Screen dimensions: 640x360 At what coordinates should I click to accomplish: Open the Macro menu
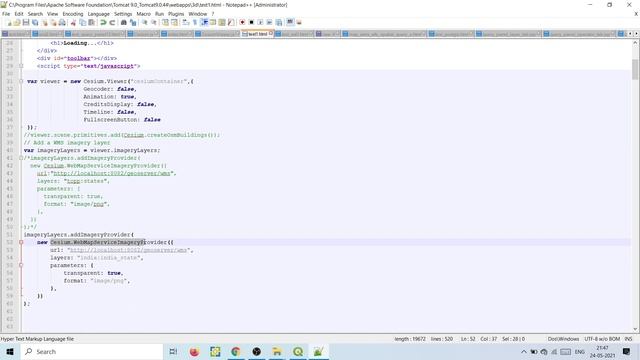tap(143, 14)
